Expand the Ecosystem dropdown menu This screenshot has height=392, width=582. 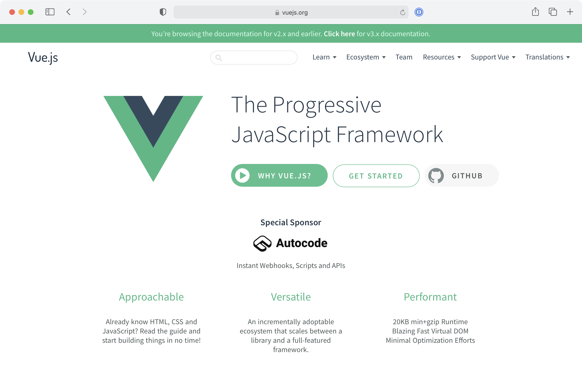[366, 57]
